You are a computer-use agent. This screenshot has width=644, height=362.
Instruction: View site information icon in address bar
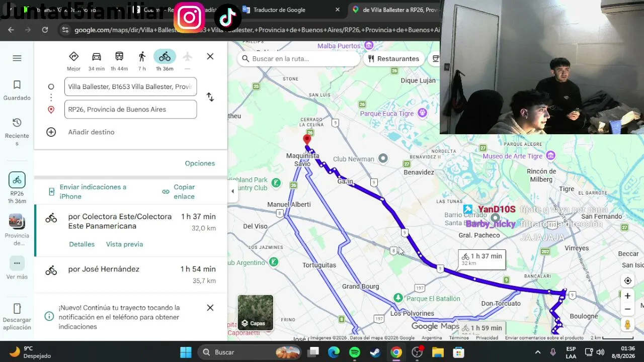(65, 30)
